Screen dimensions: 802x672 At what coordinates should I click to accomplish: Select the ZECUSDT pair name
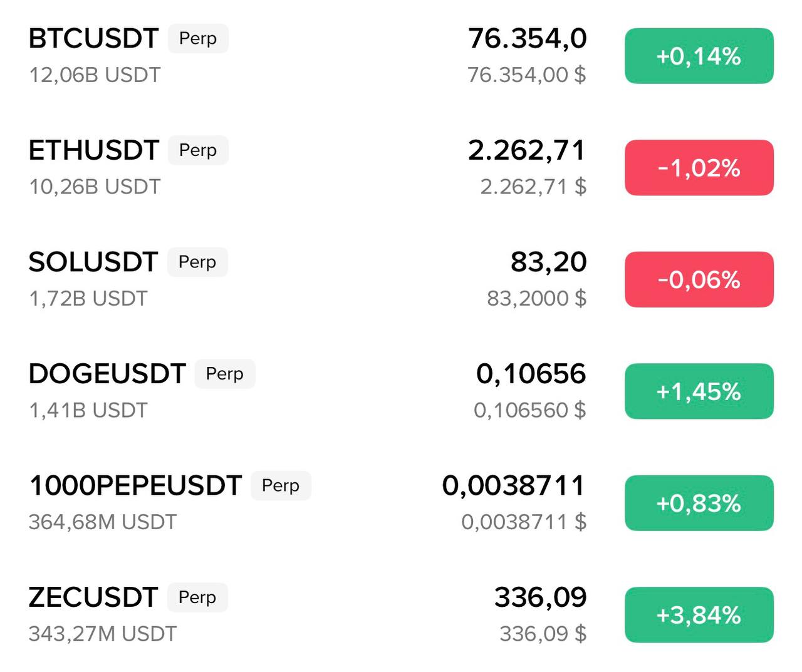tap(93, 597)
